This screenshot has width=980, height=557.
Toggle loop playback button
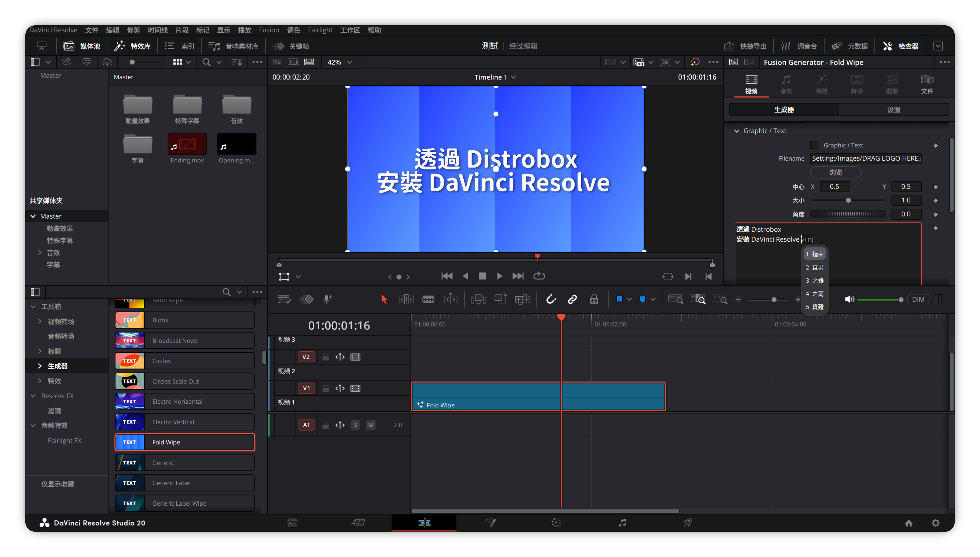[x=539, y=276]
